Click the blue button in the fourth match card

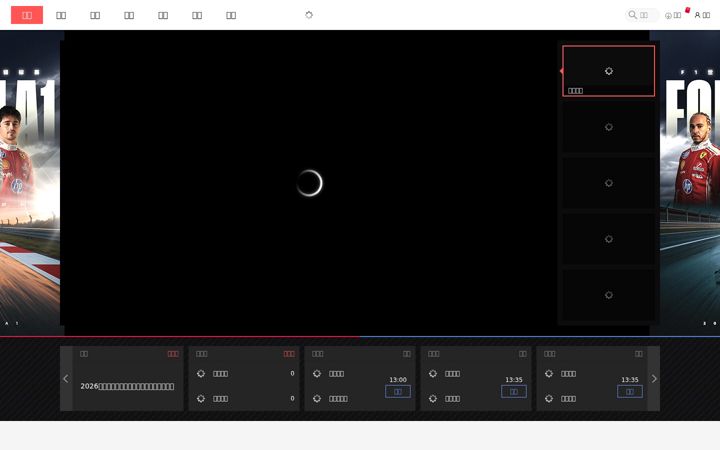coord(514,392)
